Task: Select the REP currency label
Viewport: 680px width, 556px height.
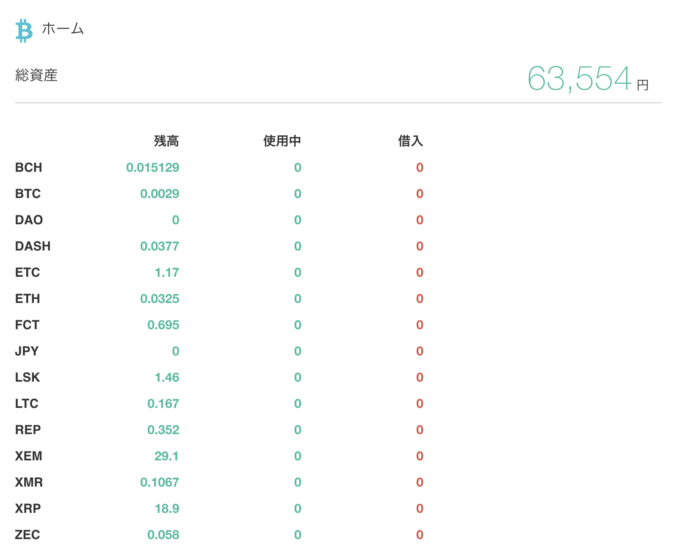Action: point(28,430)
